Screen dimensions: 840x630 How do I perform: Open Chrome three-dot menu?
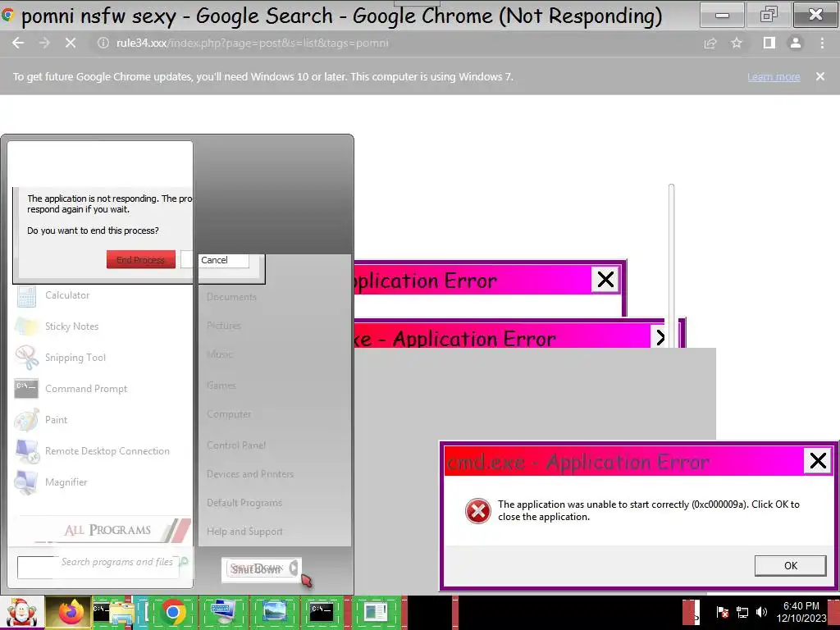point(822,43)
